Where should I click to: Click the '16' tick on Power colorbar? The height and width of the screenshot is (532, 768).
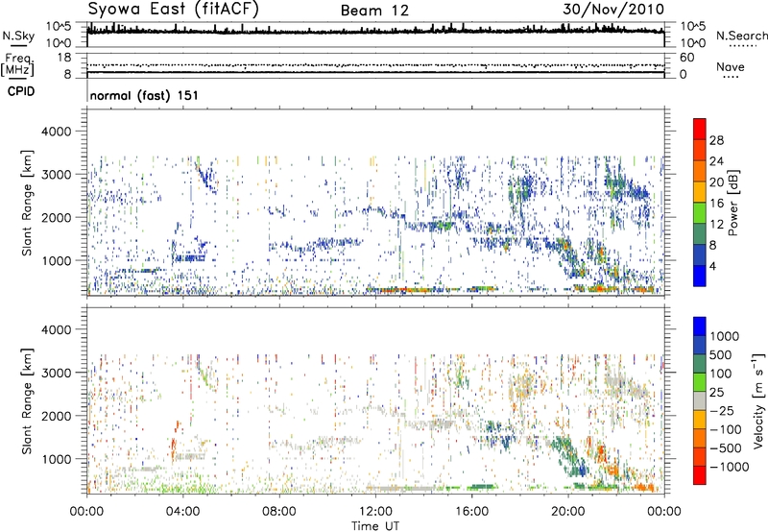pos(716,204)
